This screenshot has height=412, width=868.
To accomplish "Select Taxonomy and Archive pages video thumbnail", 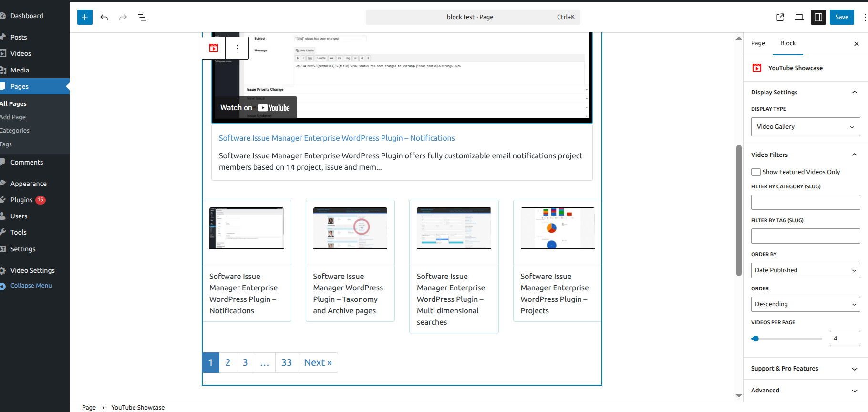I will pyautogui.click(x=350, y=228).
